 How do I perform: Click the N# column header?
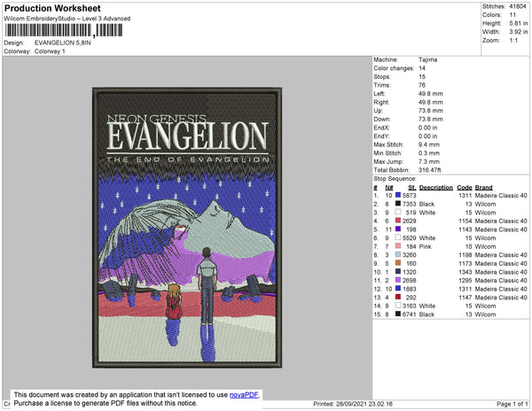pyautogui.click(x=389, y=188)
